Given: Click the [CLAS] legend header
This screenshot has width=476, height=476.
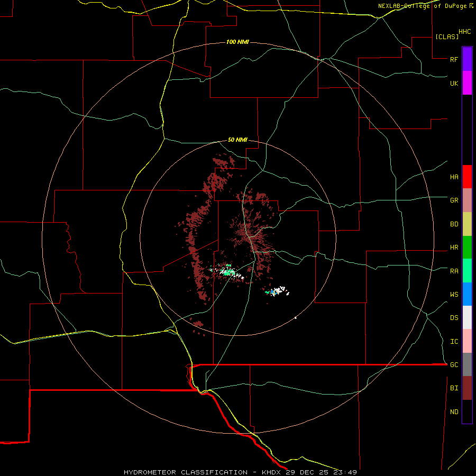Looking at the screenshot, I should [x=447, y=36].
